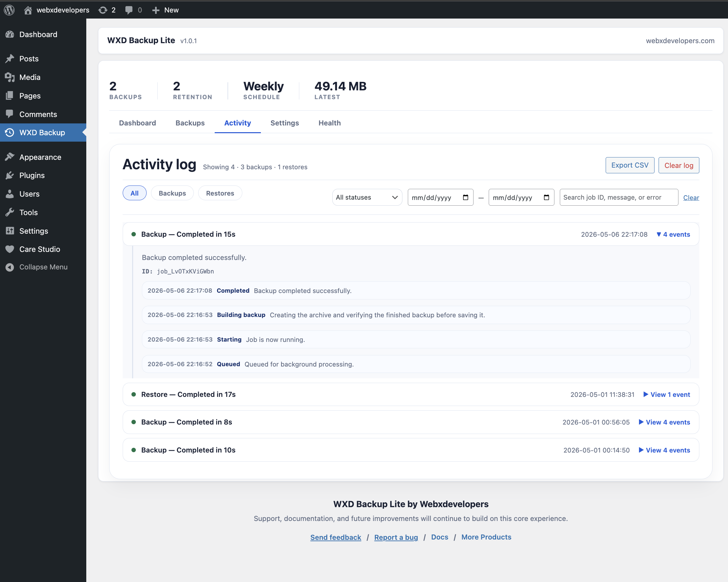Switch to plugin Dashboard tab
728x582 pixels.
tap(138, 123)
